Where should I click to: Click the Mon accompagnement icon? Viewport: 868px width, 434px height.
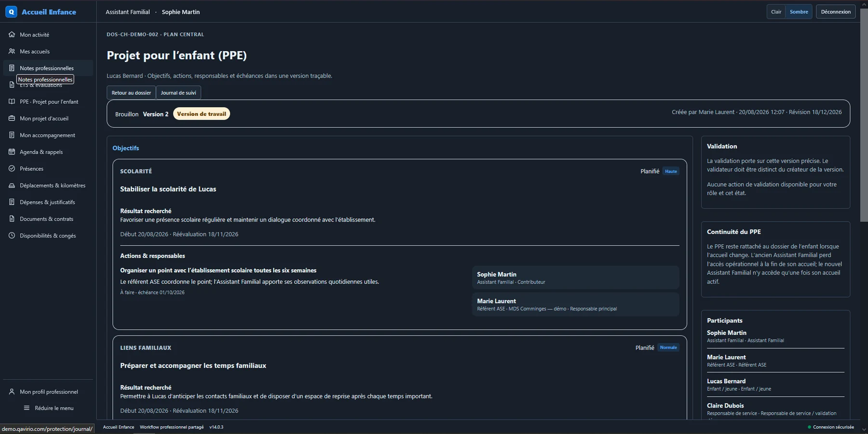(12, 135)
